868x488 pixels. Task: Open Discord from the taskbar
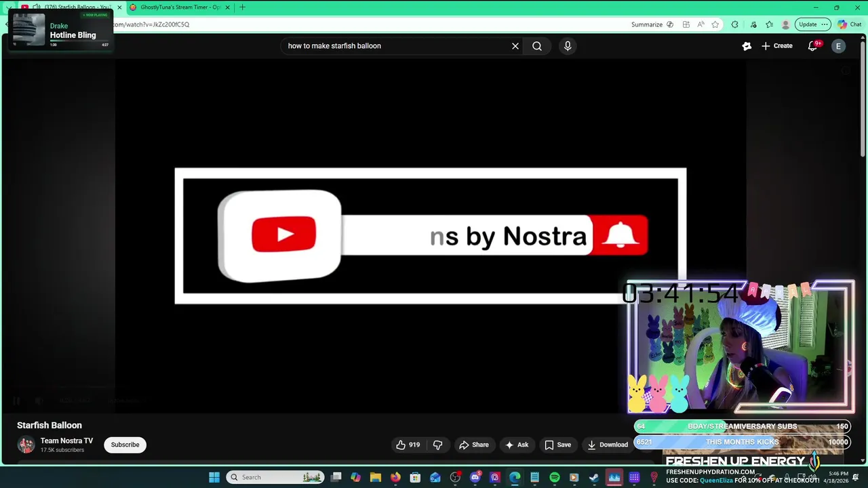tap(475, 477)
